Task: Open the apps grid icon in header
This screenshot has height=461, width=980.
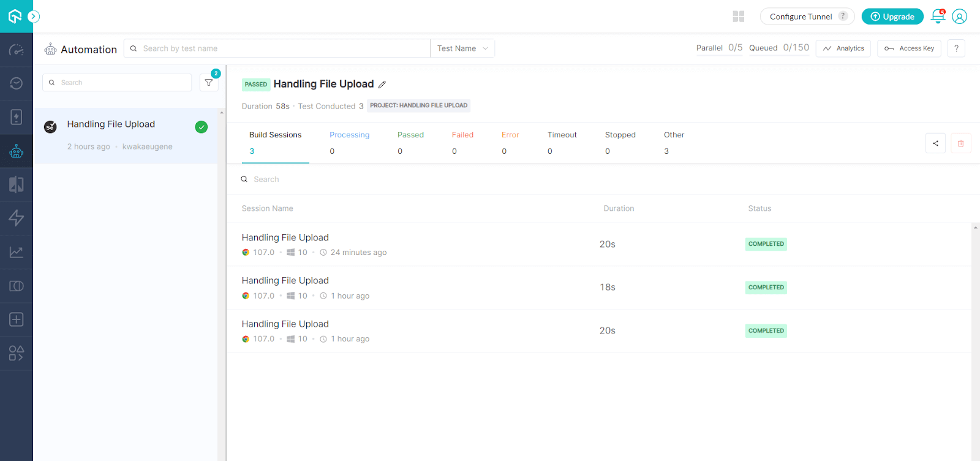Action: pos(739,17)
